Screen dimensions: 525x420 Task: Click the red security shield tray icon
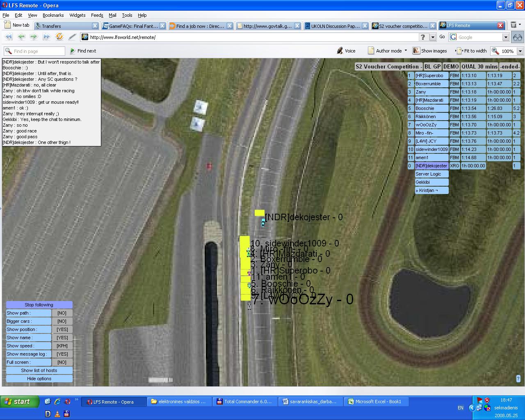487,400
